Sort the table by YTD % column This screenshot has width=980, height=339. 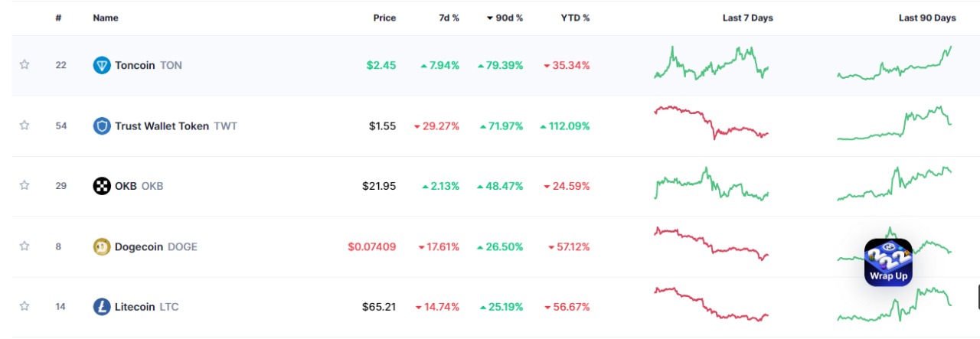(x=575, y=18)
